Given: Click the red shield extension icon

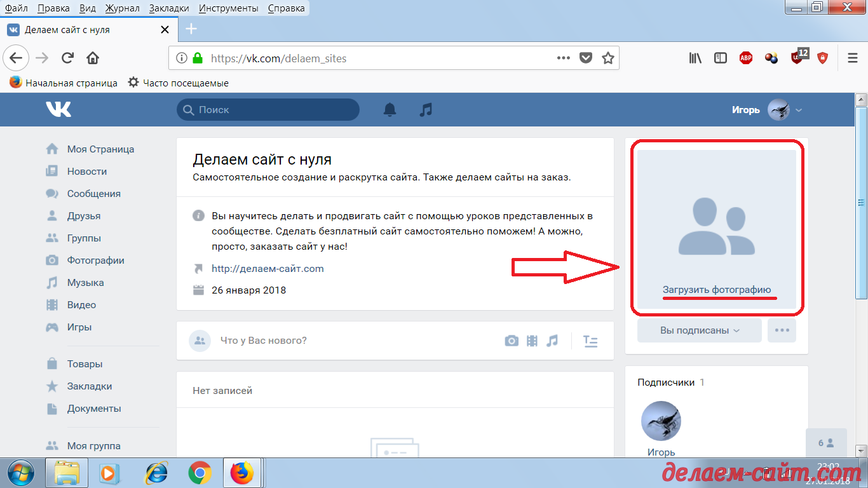Looking at the screenshot, I should pos(823,58).
